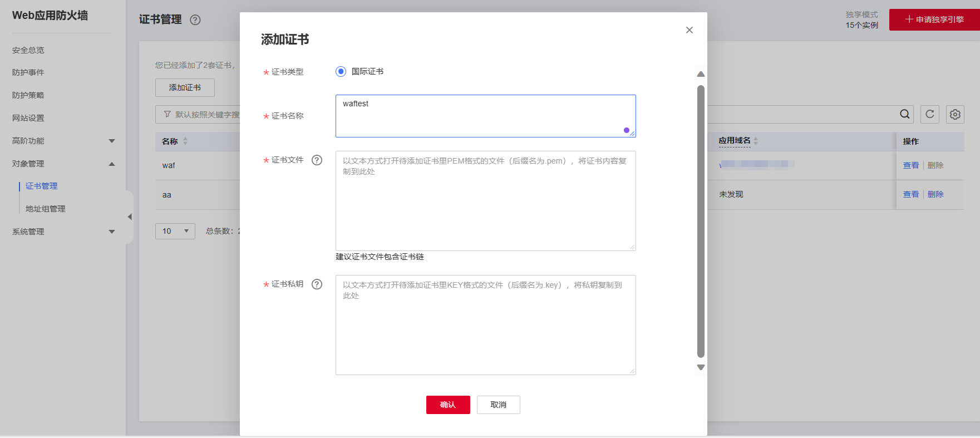
Task: Click the 取消 button
Action: pyautogui.click(x=498, y=405)
